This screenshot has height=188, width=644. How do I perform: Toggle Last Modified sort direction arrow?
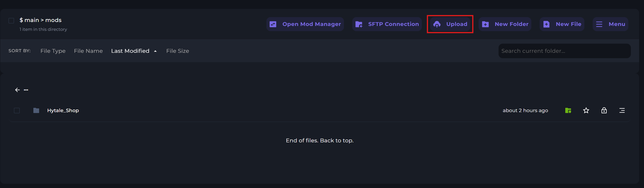[x=155, y=51]
